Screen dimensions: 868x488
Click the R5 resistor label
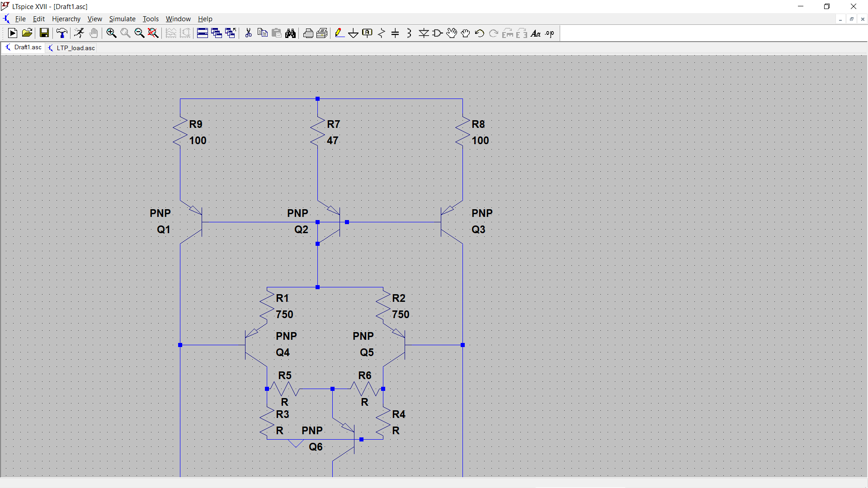pos(285,375)
